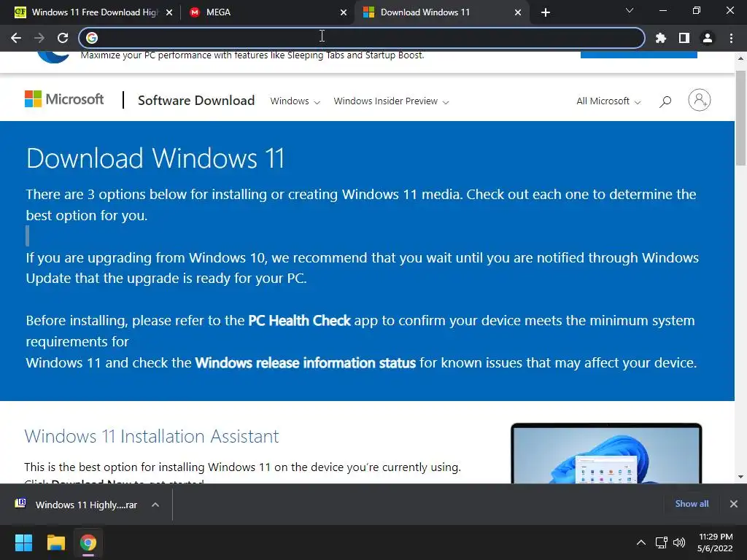The image size is (747, 560).
Task: Click the Microsoft account sign-in icon
Action: [x=700, y=100]
